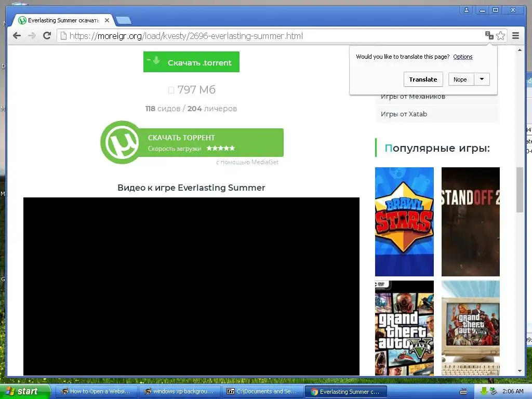
Task: Click the page scrollbar down arrow
Action: (x=520, y=371)
